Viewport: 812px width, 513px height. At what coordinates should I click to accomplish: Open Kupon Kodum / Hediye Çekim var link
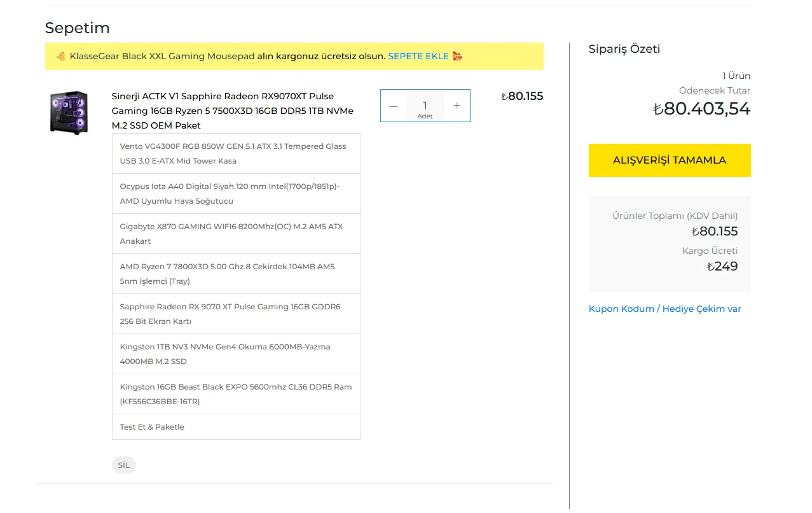(x=665, y=309)
